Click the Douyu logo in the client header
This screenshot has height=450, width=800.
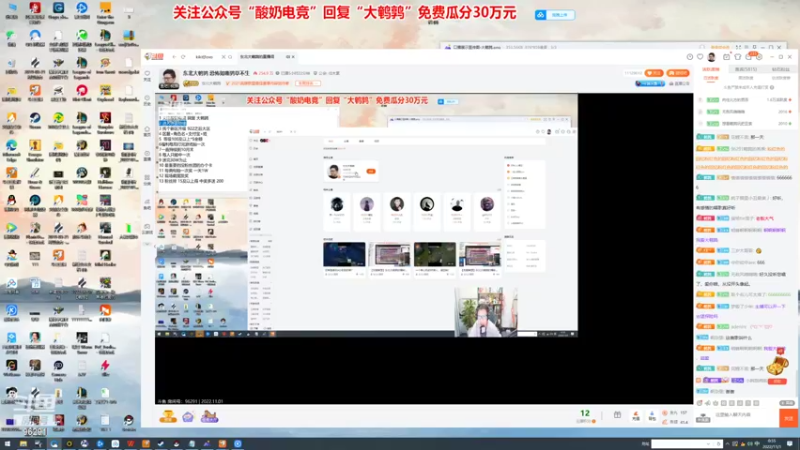[x=154, y=57]
